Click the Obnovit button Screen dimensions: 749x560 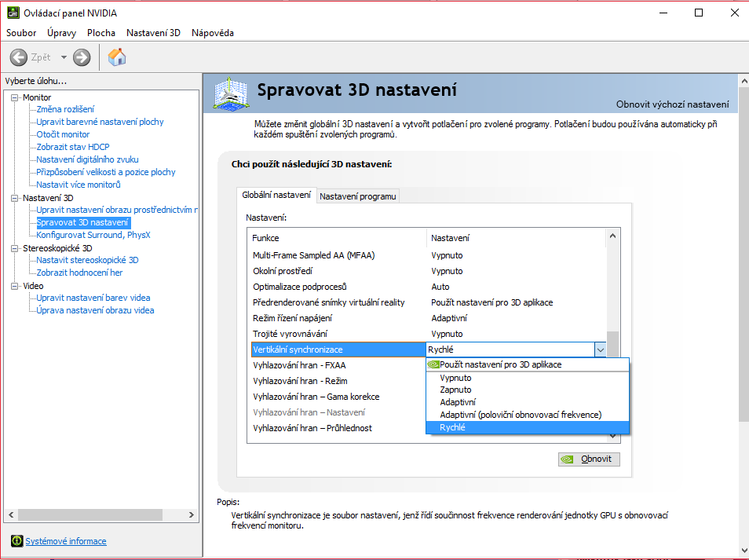[x=589, y=459]
